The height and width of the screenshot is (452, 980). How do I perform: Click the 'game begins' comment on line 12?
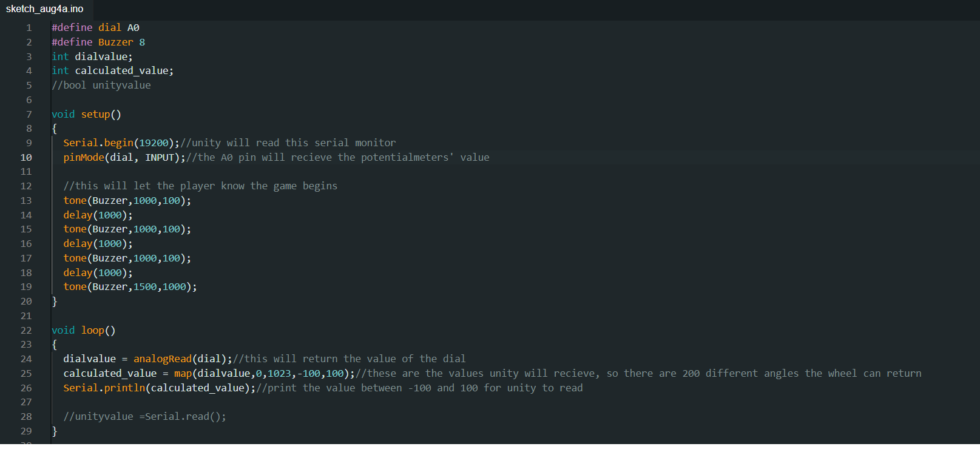click(200, 186)
